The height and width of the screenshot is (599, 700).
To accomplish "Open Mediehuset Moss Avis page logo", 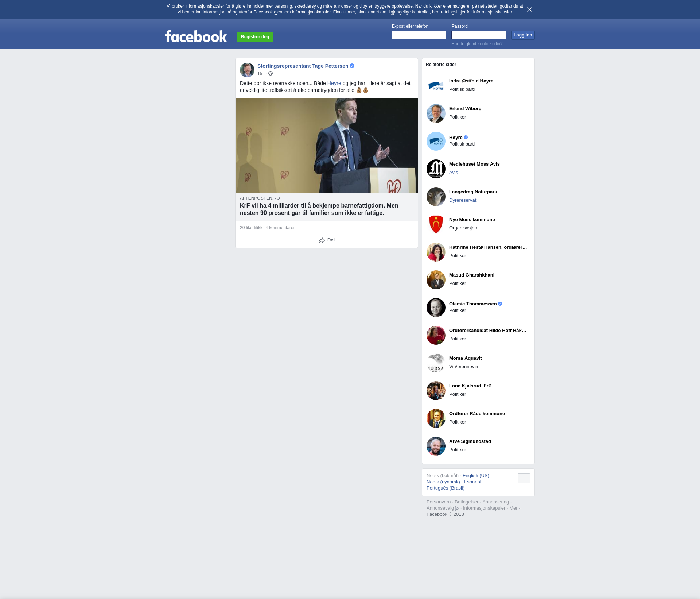I will pos(436,169).
